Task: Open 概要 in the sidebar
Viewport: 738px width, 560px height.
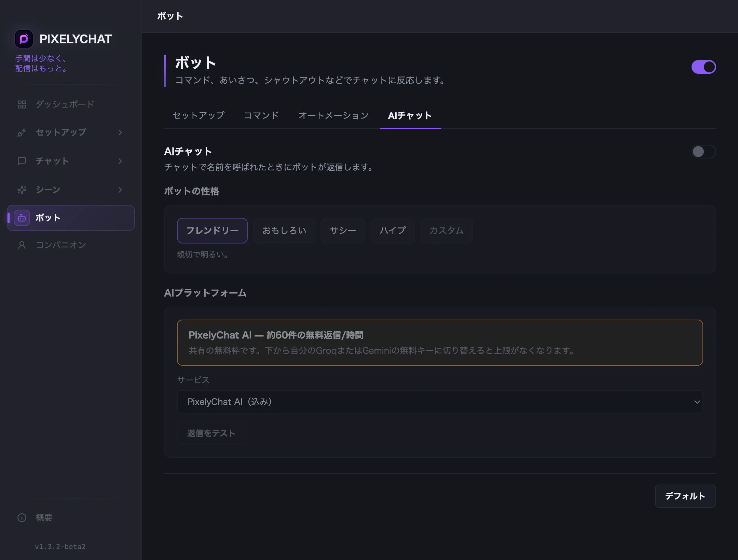Action: click(x=70, y=518)
